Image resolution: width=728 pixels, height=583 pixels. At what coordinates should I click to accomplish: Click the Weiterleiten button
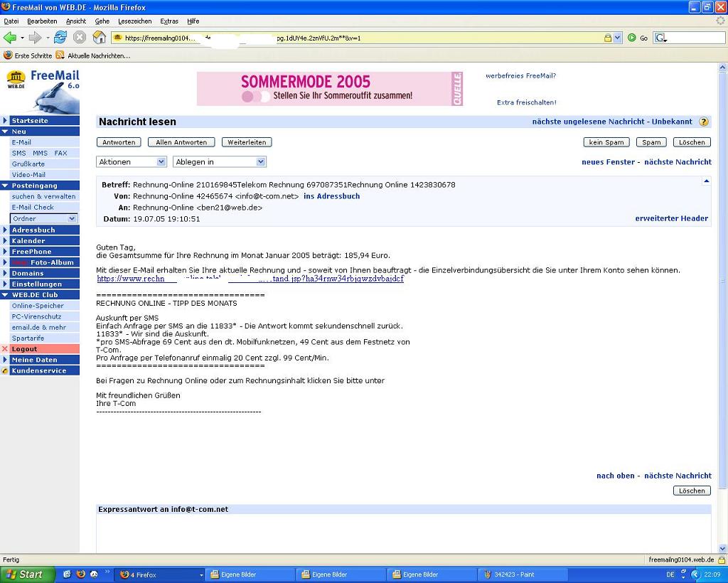[247, 142]
